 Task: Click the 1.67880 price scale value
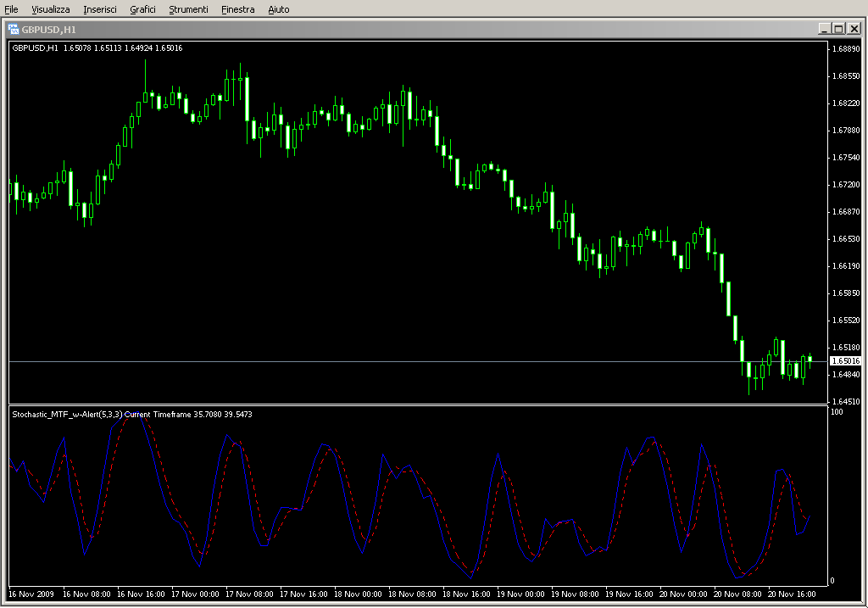(847, 130)
